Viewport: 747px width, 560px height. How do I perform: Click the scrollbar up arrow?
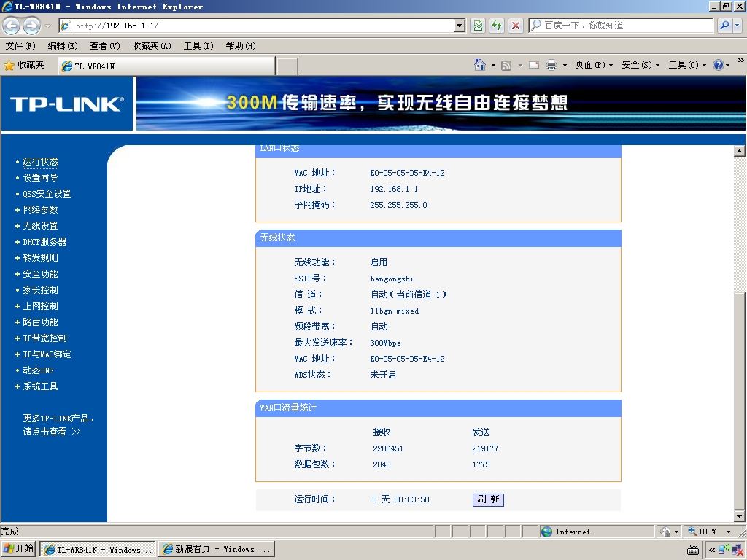740,151
